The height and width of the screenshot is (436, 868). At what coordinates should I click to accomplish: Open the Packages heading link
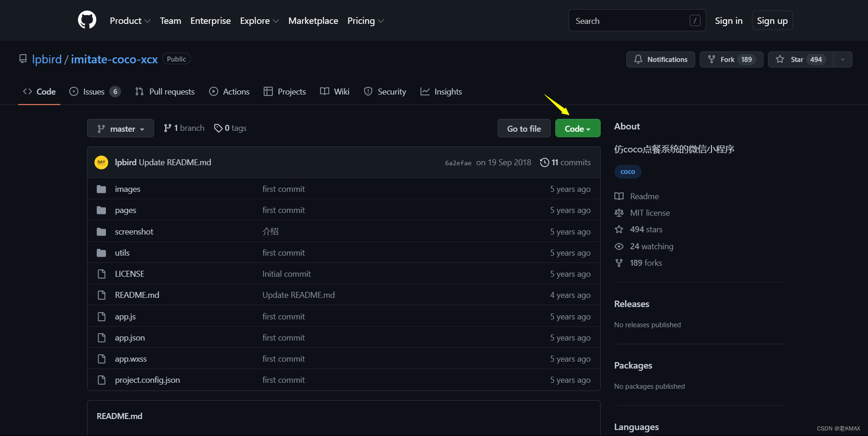click(x=633, y=365)
